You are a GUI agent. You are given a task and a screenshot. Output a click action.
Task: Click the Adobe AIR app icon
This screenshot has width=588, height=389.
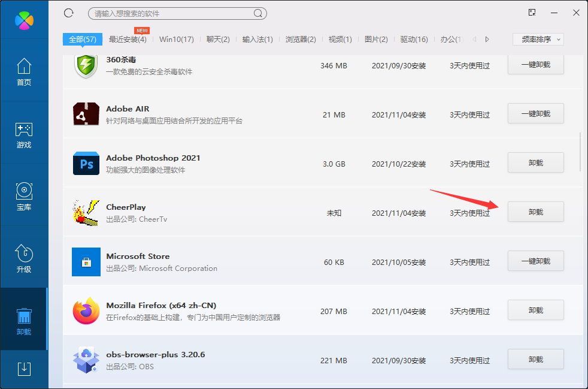(86, 114)
